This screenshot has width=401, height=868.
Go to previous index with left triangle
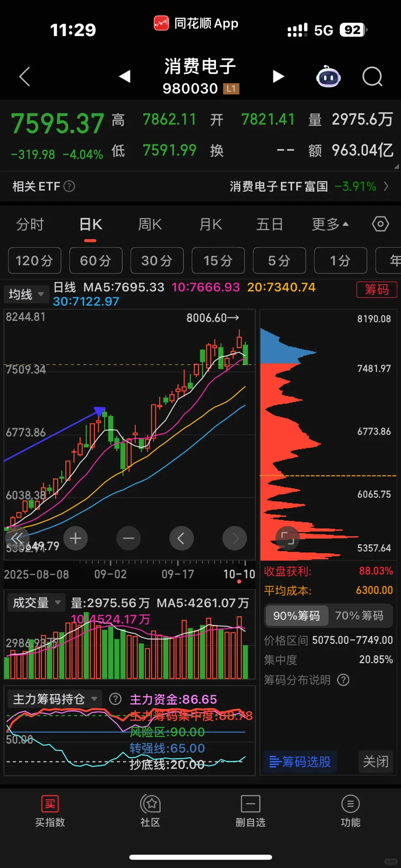click(124, 76)
